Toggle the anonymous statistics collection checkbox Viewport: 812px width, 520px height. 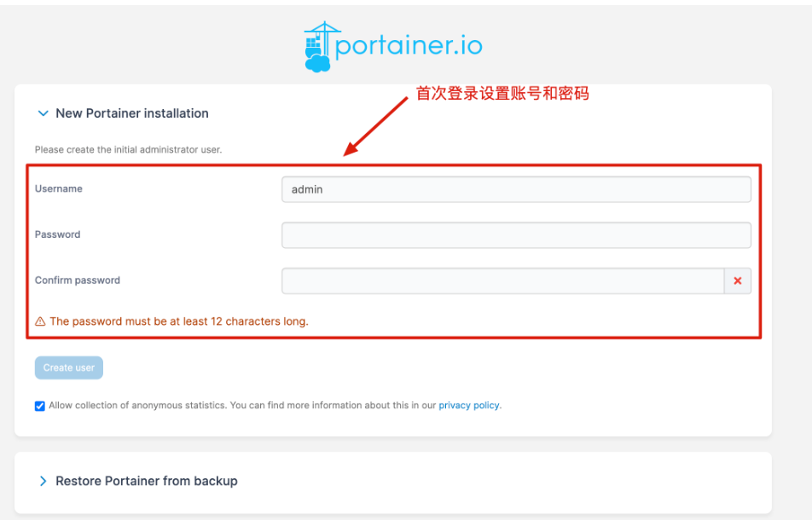(40, 406)
